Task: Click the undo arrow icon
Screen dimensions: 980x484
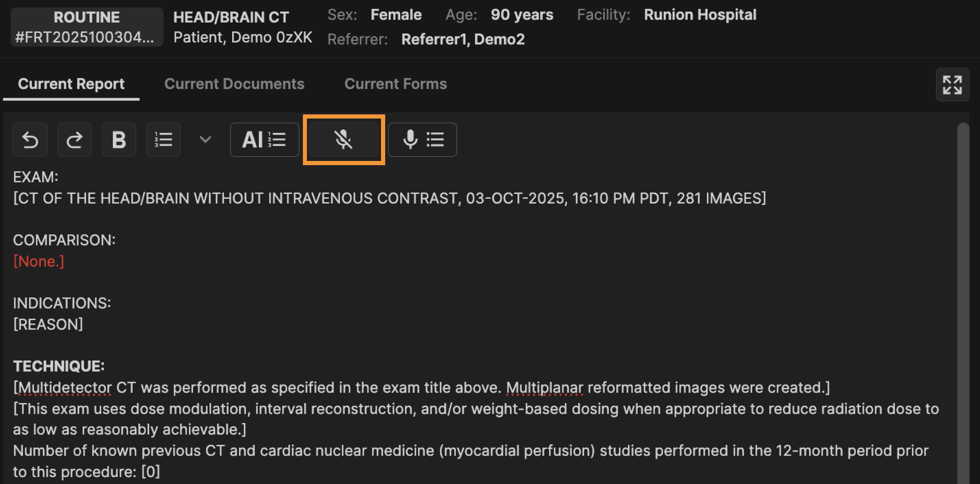Action: click(x=30, y=140)
